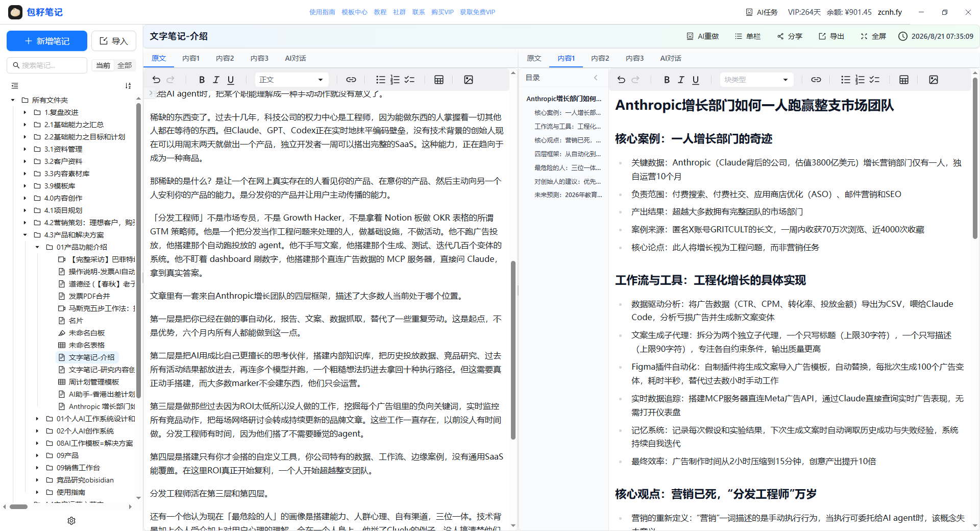
Task: Toggle bold in the right editor toolbar
Action: [x=667, y=80]
